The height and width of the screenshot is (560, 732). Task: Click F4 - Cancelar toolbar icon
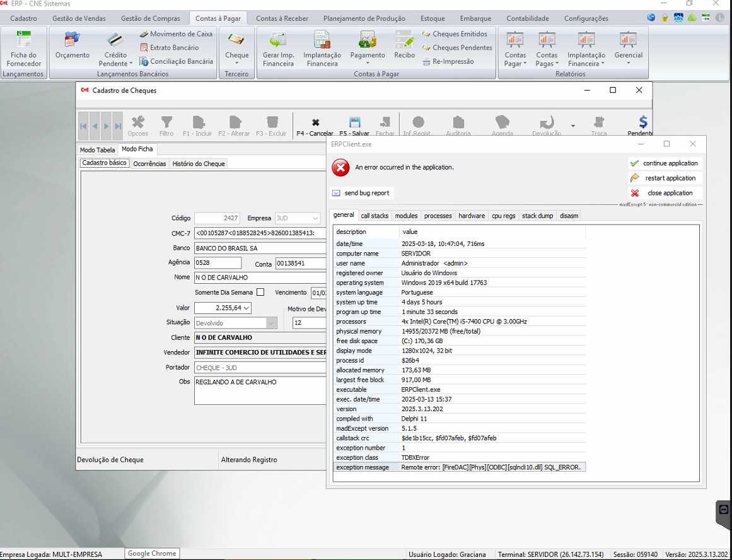[x=315, y=124]
